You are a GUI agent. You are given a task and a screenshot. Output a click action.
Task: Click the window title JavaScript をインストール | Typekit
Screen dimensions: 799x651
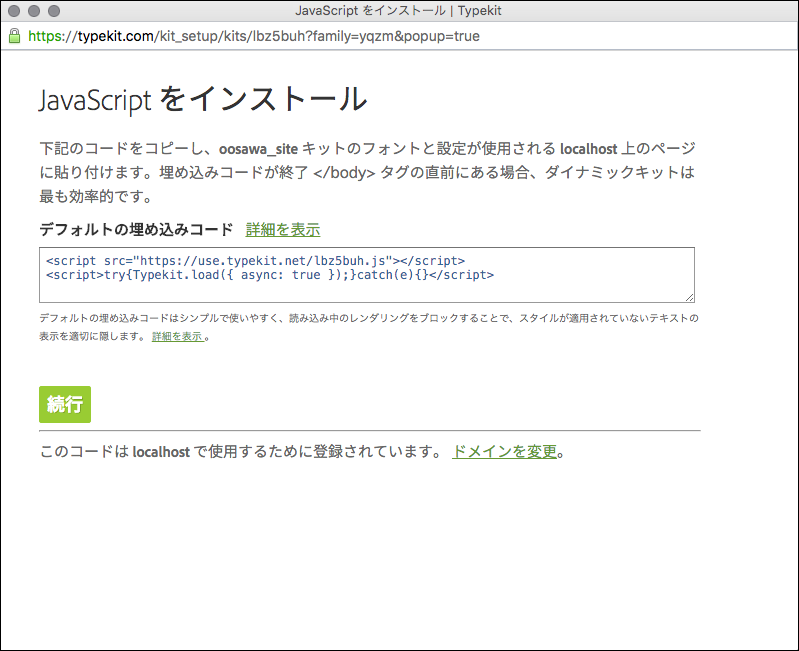[x=398, y=11]
